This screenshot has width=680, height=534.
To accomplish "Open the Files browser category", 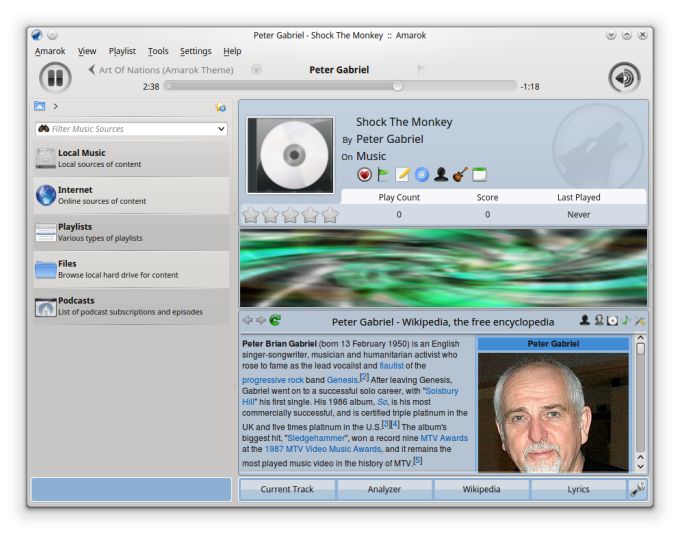I will tap(131, 269).
